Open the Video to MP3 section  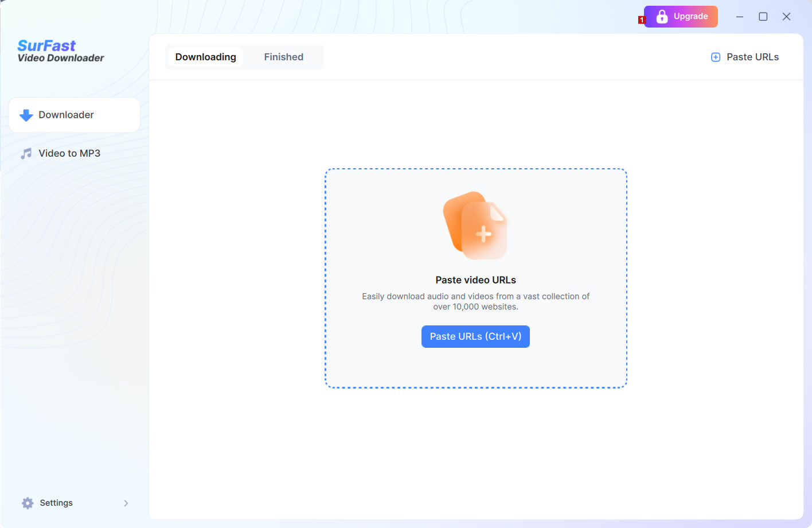pos(69,153)
